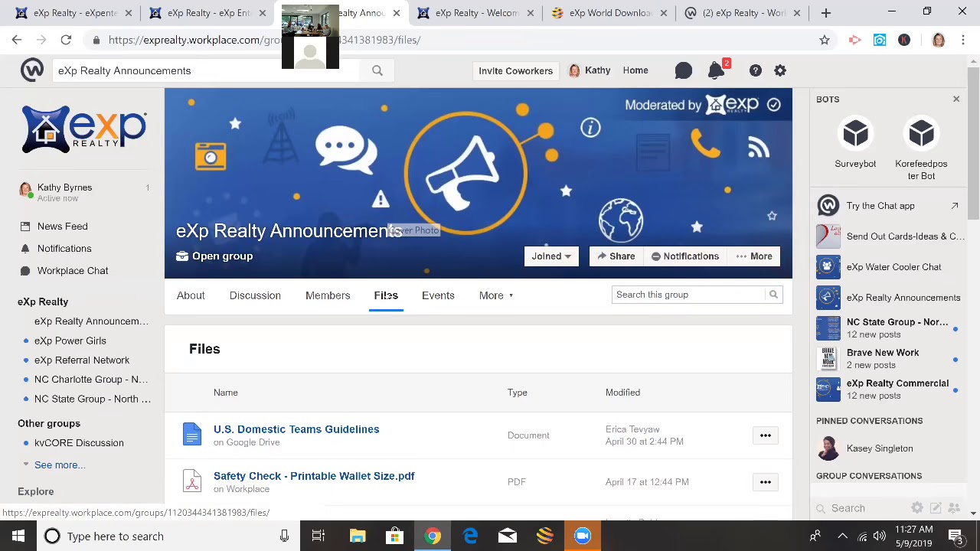Reload the browser page
This screenshot has width=980, height=551.
66,40
